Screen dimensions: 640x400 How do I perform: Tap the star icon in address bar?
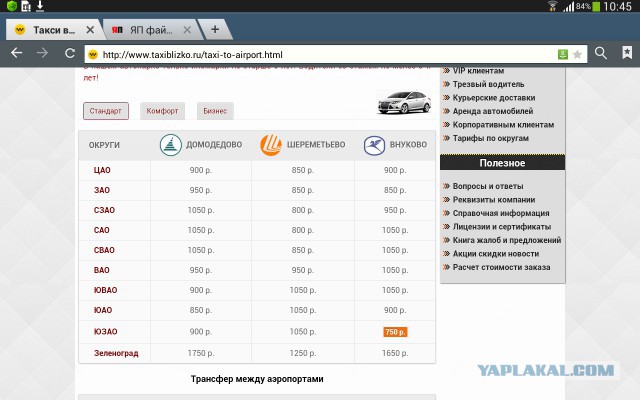pos(577,54)
